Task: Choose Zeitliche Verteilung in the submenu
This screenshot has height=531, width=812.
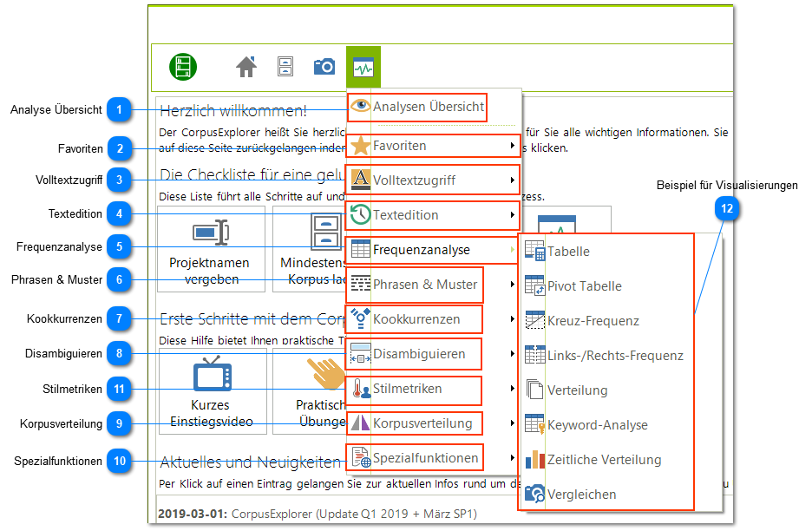Action: click(x=606, y=460)
